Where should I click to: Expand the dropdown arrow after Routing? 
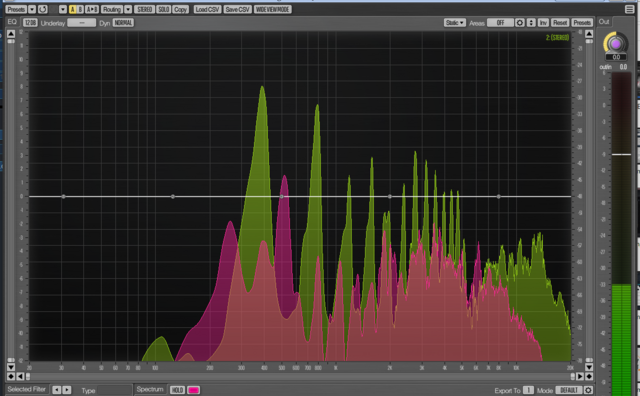(128, 9)
